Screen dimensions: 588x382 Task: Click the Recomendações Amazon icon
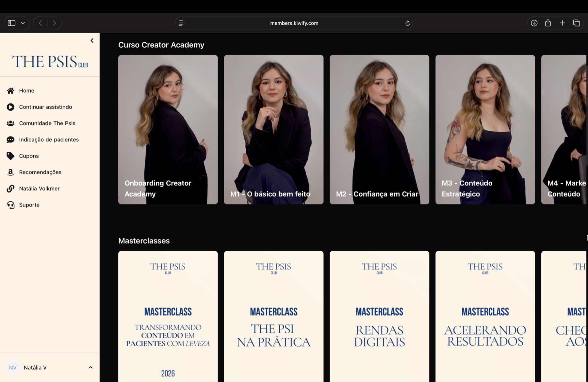10,172
